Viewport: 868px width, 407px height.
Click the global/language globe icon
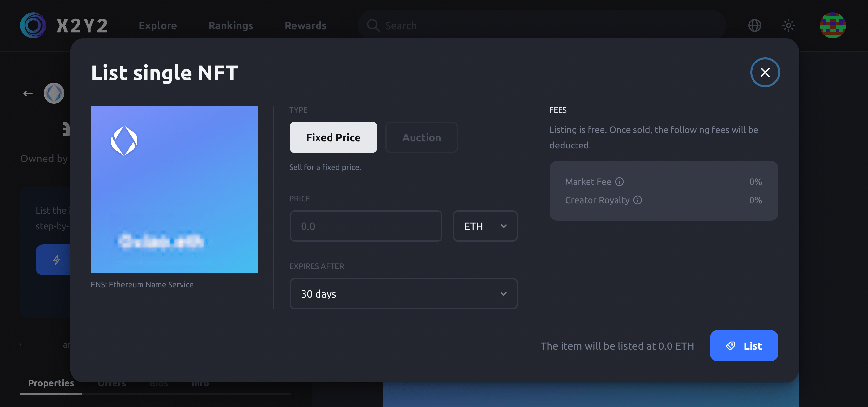(x=754, y=25)
